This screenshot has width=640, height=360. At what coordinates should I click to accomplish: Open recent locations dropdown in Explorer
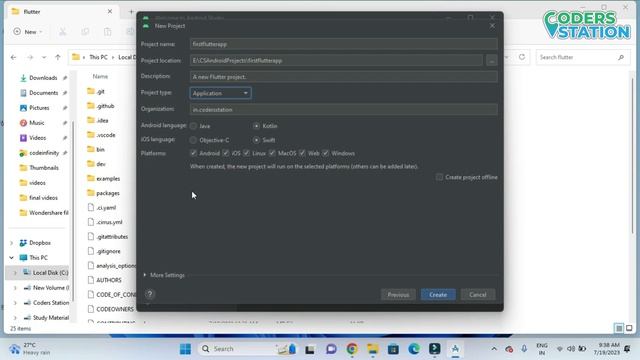(44, 58)
